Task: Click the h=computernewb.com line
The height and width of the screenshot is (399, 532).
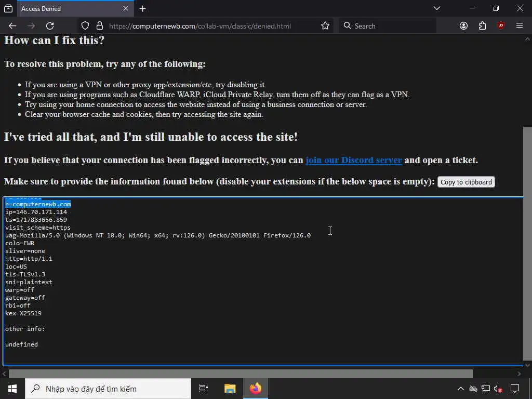Action: [x=38, y=204]
